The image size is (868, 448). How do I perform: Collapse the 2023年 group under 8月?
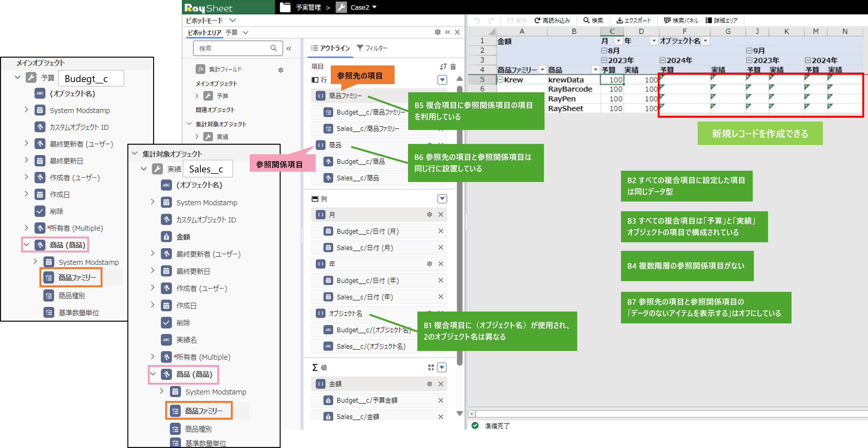click(604, 60)
